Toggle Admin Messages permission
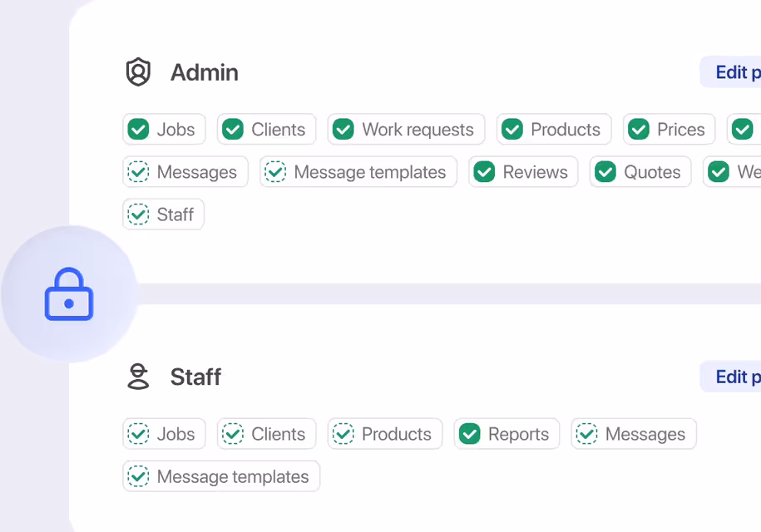761x532 pixels. tap(185, 172)
